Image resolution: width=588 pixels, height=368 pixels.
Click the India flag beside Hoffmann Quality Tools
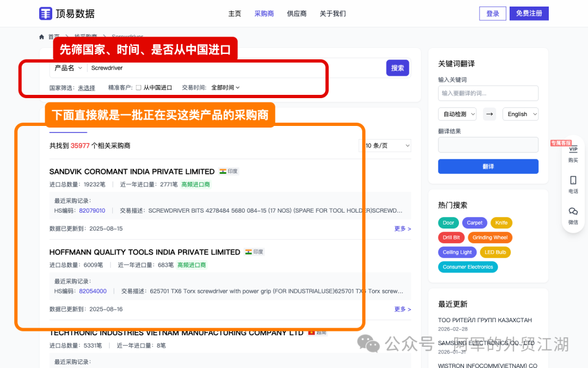(248, 252)
